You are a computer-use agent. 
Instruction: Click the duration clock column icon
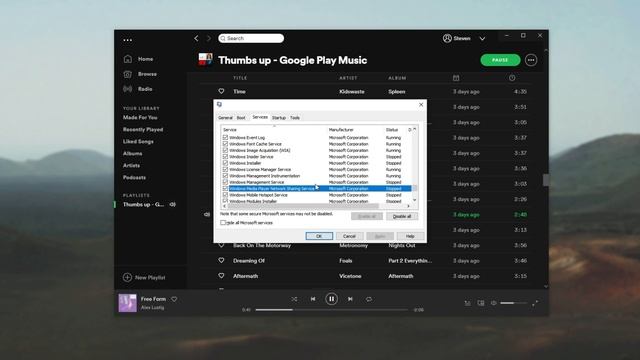click(x=512, y=78)
